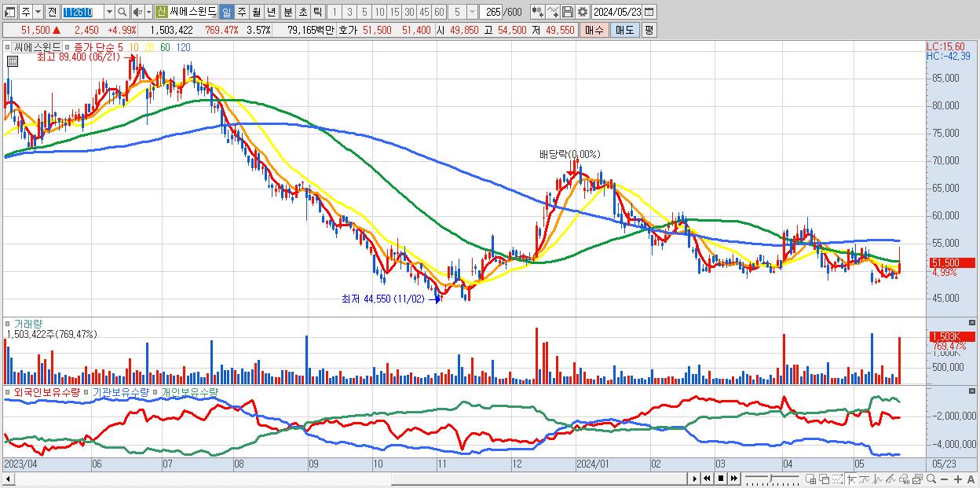
Task: Toggle the 거래량 volume indicator checkbox
Action: coord(9,323)
